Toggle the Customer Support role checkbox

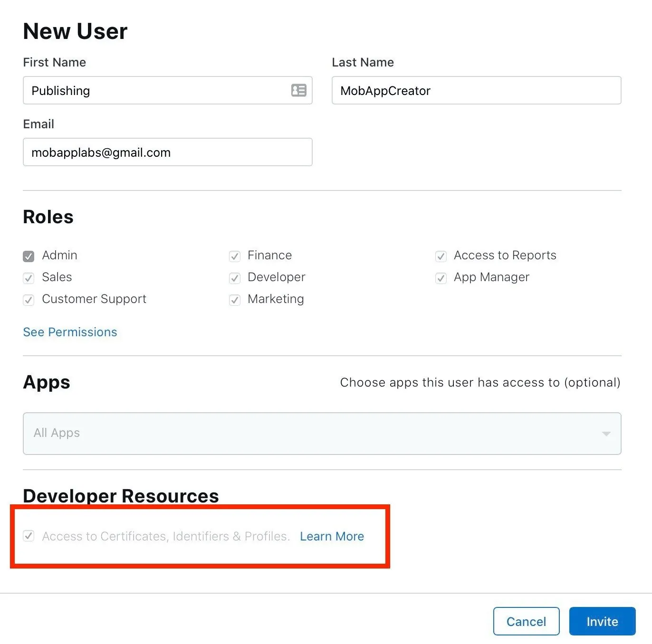pos(29,300)
